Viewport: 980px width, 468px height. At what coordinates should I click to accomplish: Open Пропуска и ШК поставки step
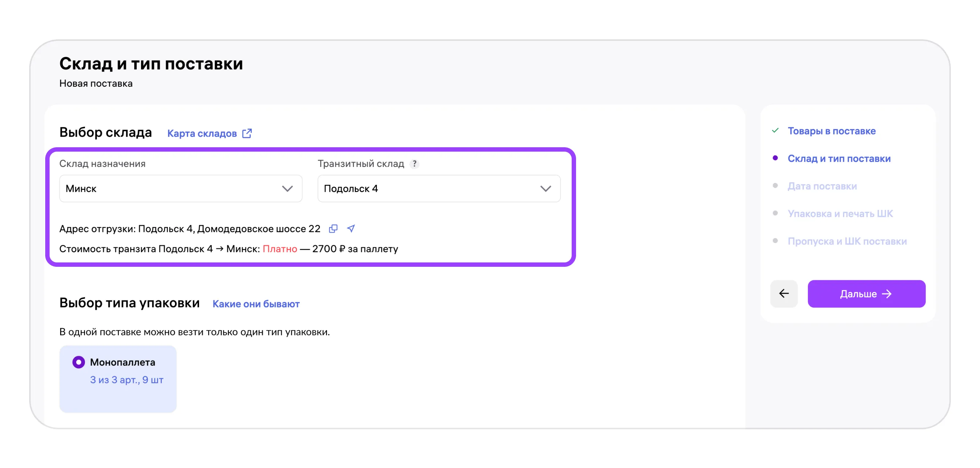847,241
